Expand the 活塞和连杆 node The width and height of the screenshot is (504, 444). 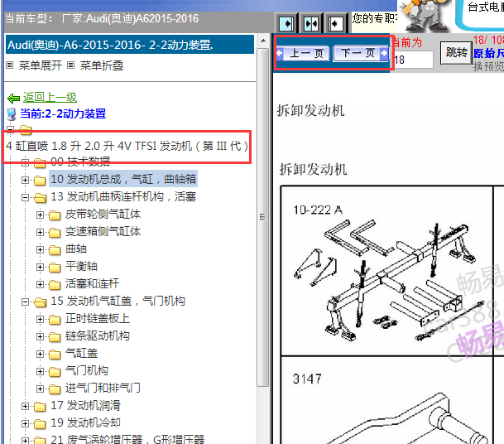tap(40, 284)
